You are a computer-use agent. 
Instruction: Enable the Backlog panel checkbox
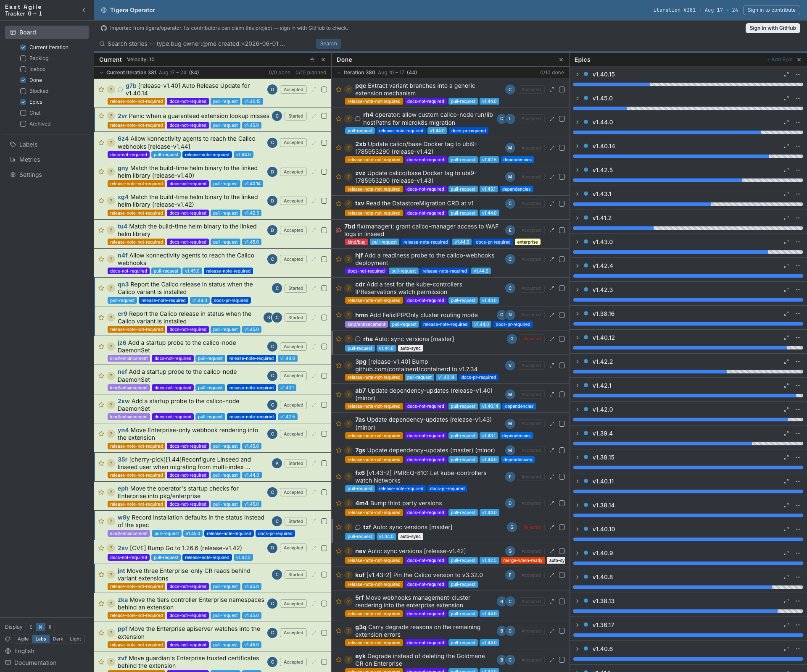tap(23, 58)
